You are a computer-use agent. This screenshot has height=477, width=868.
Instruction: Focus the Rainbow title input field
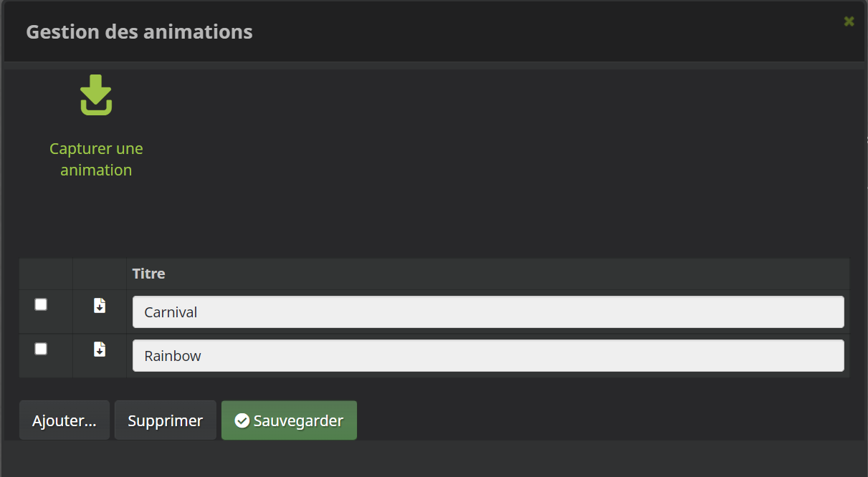point(488,356)
